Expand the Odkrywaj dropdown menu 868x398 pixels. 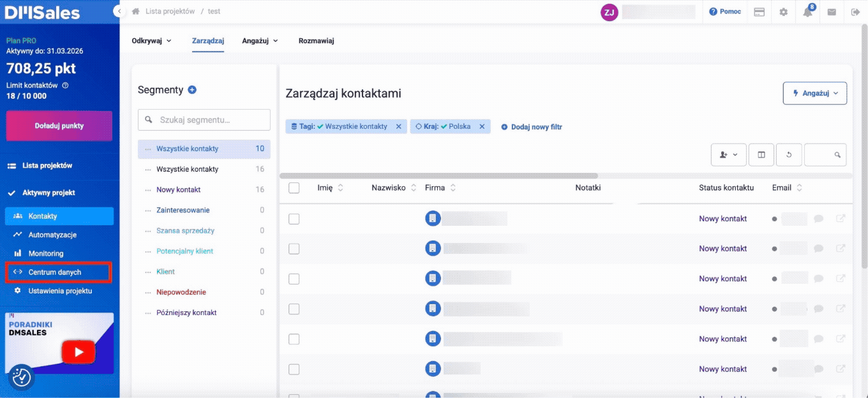pyautogui.click(x=151, y=41)
